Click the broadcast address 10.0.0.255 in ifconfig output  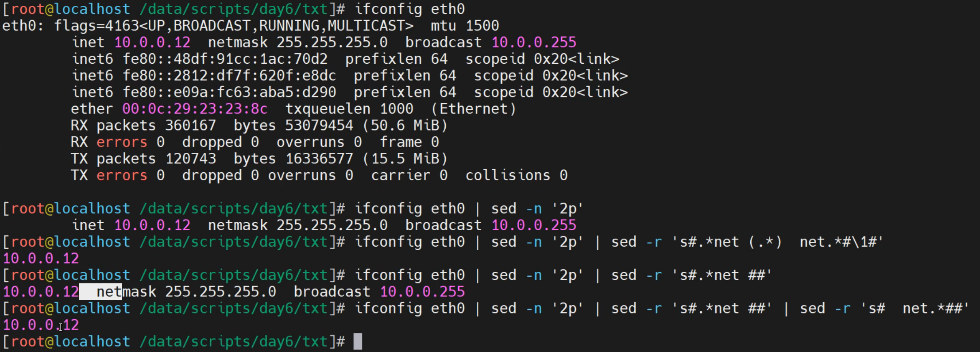click(534, 43)
